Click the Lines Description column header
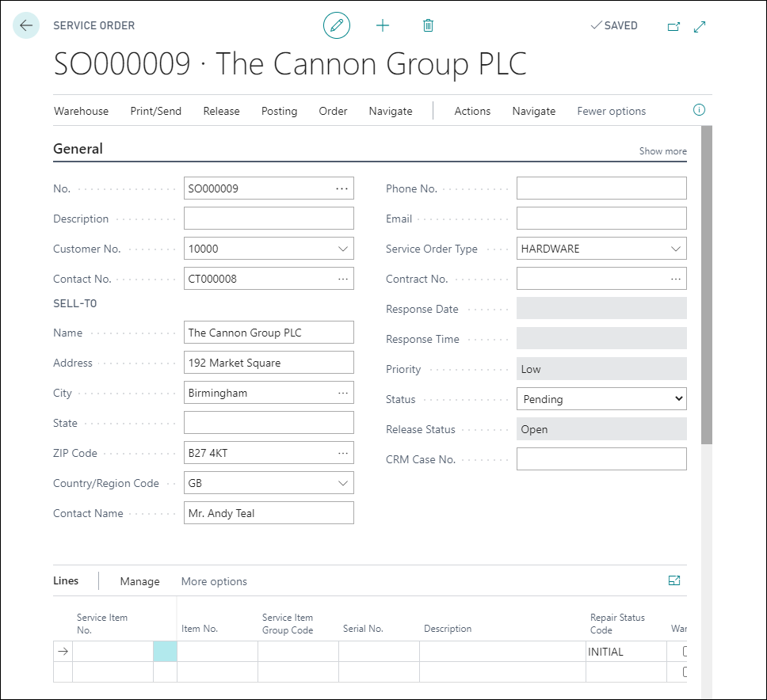 (448, 629)
